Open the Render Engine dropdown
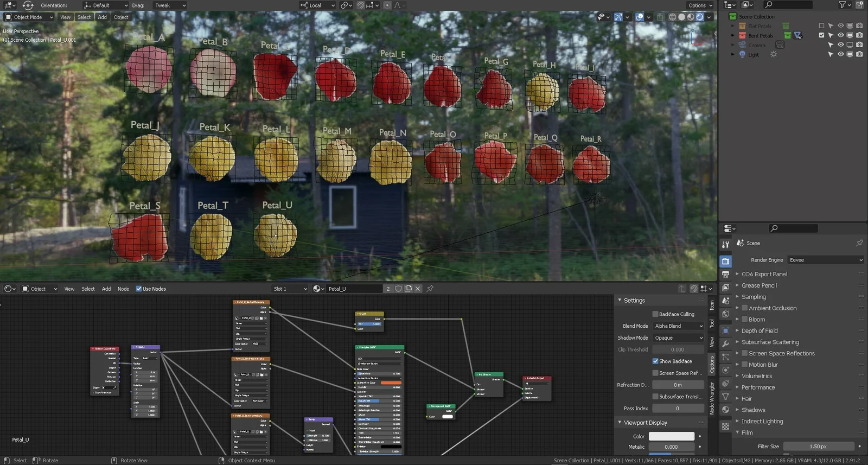Screen dimensions: 868x465 [x=825, y=260]
